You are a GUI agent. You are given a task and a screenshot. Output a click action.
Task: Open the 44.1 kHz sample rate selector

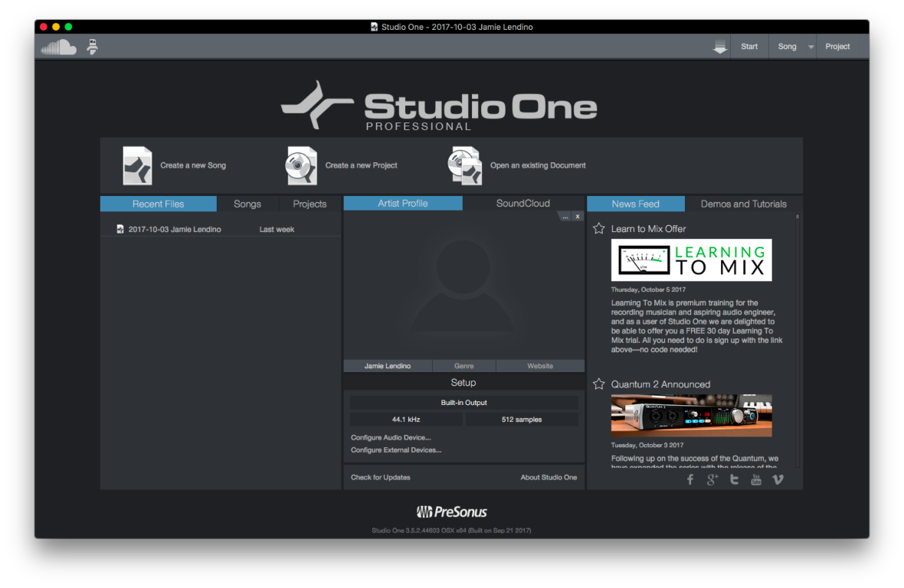click(405, 420)
